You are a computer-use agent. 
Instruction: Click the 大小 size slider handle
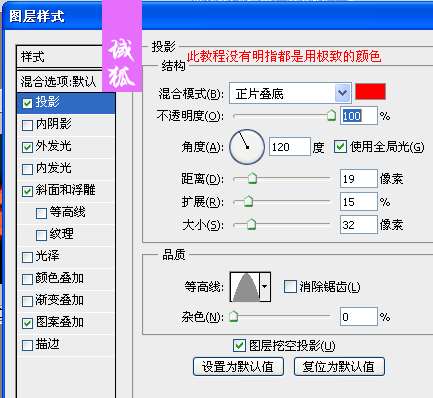point(252,224)
